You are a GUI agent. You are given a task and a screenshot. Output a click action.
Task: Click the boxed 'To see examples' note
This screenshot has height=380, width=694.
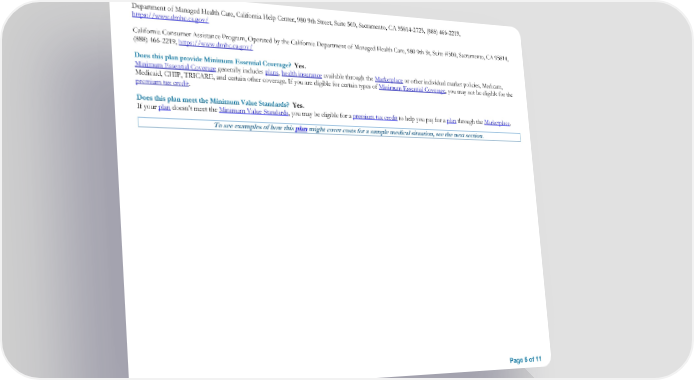click(x=329, y=130)
